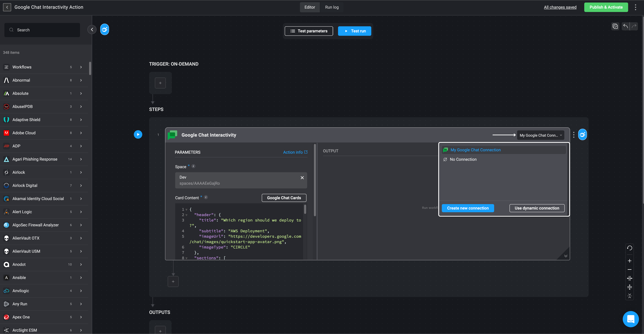The image size is (644, 334).
Task: Open the Ansible list item
Action: pos(44,277)
